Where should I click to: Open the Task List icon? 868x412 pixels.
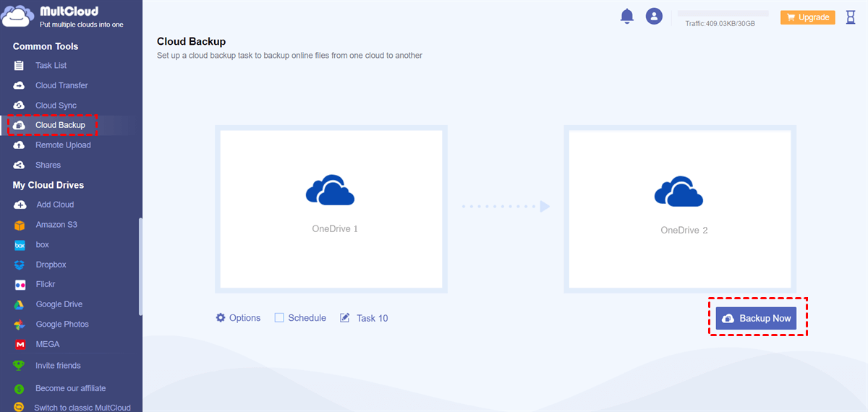20,66
